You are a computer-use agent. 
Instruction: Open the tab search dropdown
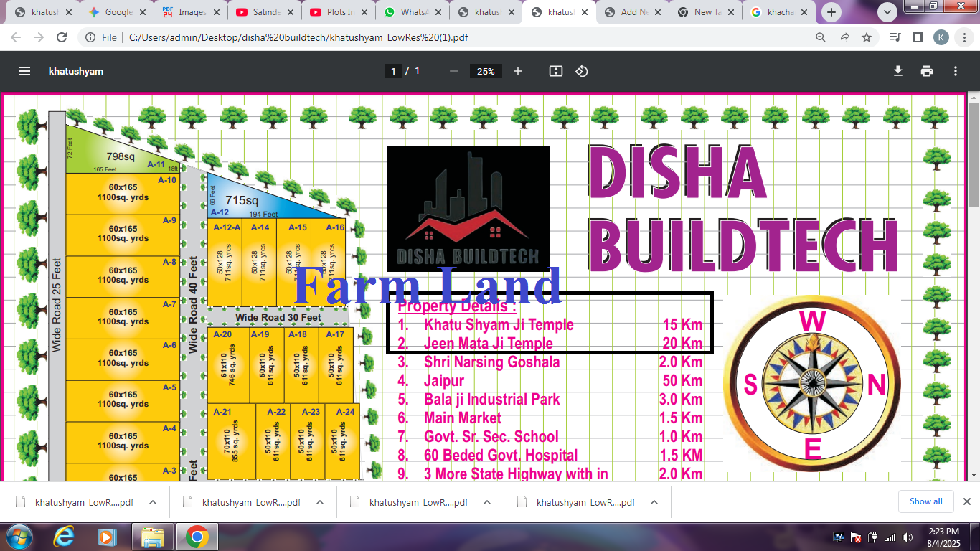click(887, 12)
